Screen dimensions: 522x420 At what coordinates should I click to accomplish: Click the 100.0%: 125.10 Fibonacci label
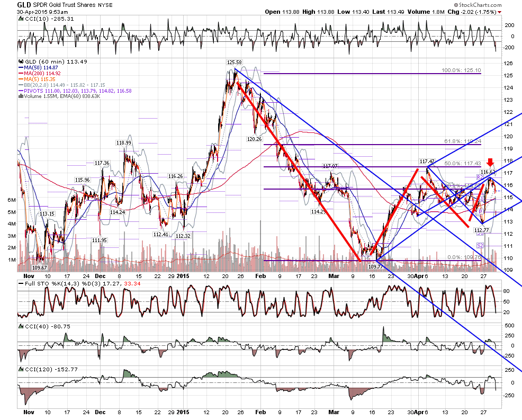pyautogui.click(x=461, y=70)
